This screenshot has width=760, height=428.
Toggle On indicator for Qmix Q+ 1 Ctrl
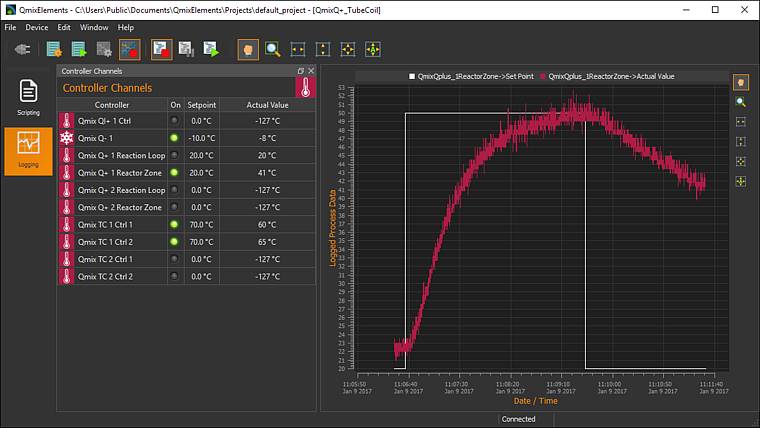174,121
